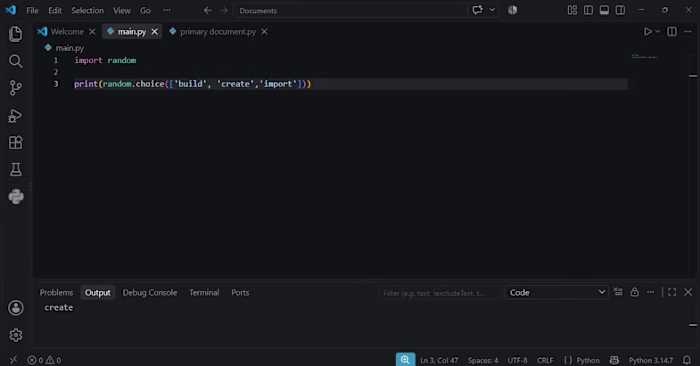Switch to the Terminal panel tab
Image resolution: width=700 pixels, height=366 pixels.
[204, 292]
